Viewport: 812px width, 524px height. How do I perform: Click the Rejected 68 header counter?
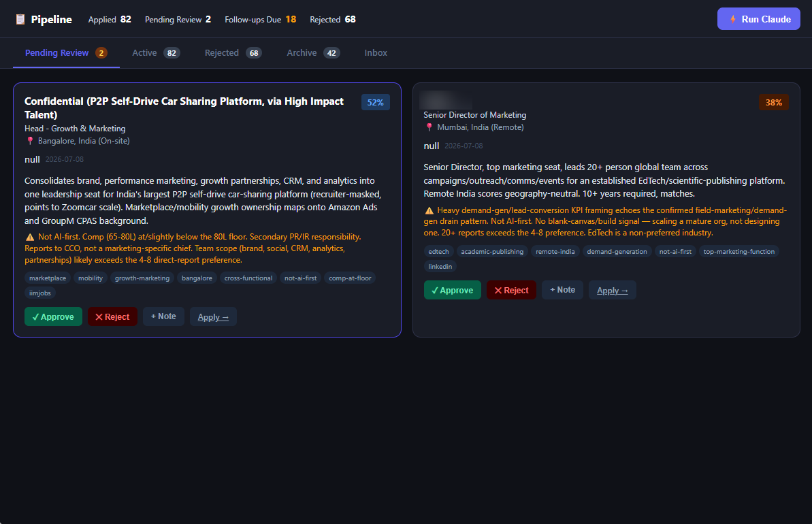coord(332,19)
